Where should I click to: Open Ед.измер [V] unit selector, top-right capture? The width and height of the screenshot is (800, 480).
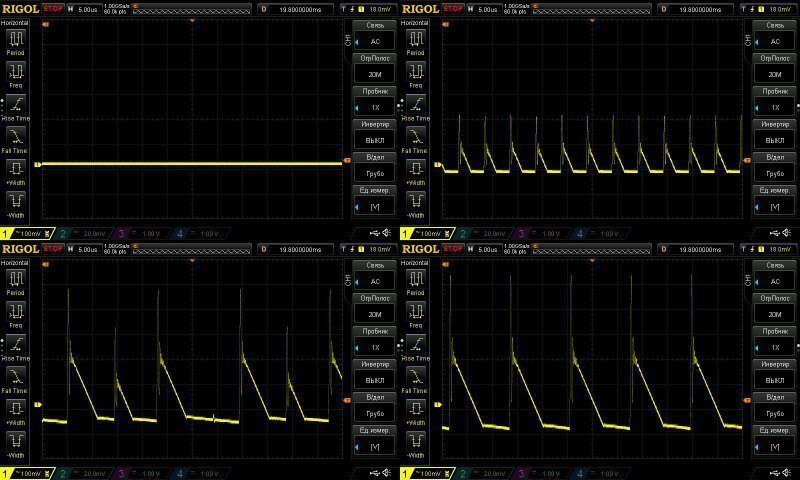(775, 201)
